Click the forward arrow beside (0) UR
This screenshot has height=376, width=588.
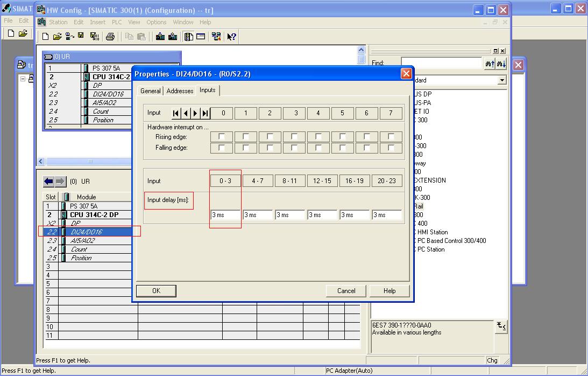[61, 182]
